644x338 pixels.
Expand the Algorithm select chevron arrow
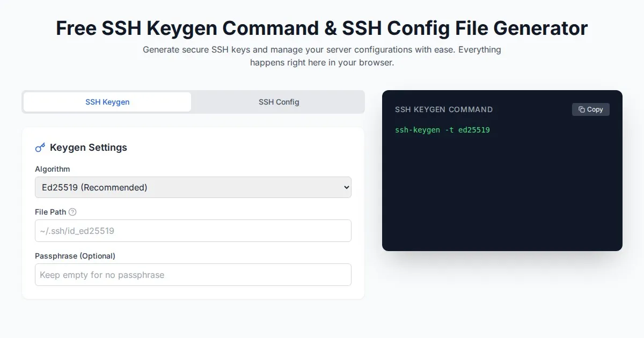point(346,187)
